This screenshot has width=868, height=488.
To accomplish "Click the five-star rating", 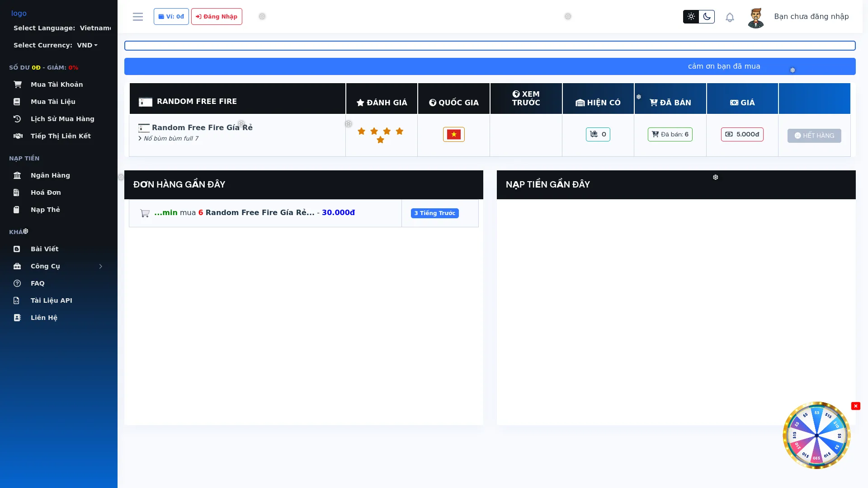I will pyautogui.click(x=380, y=135).
